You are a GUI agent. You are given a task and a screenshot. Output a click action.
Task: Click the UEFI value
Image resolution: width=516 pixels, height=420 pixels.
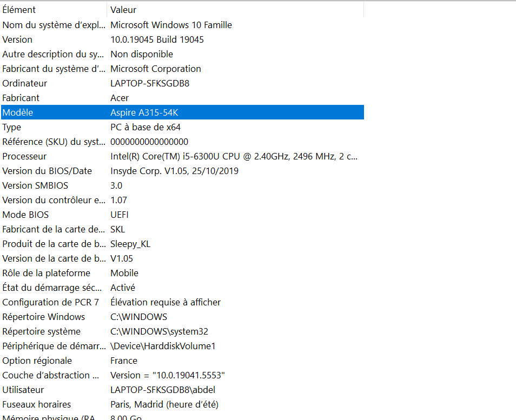click(x=119, y=215)
